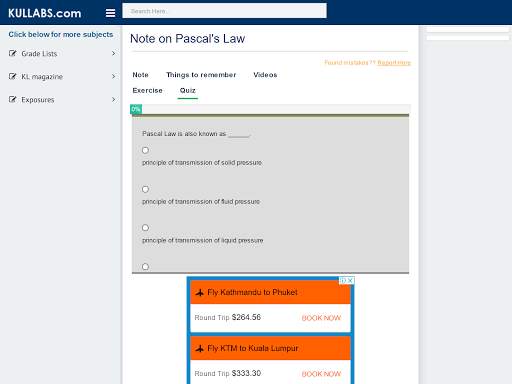Click the ad info icon
The height and width of the screenshot is (384, 512).
click(343, 280)
